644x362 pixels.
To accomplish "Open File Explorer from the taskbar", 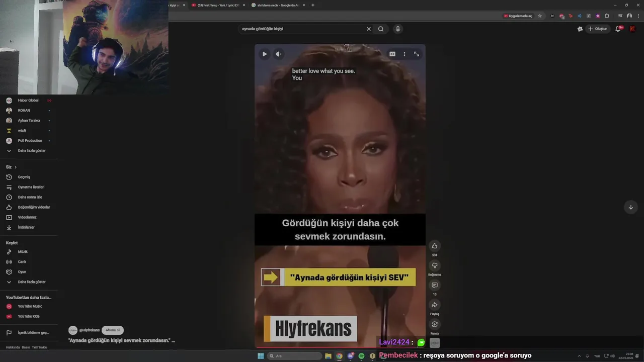I will point(329,356).
